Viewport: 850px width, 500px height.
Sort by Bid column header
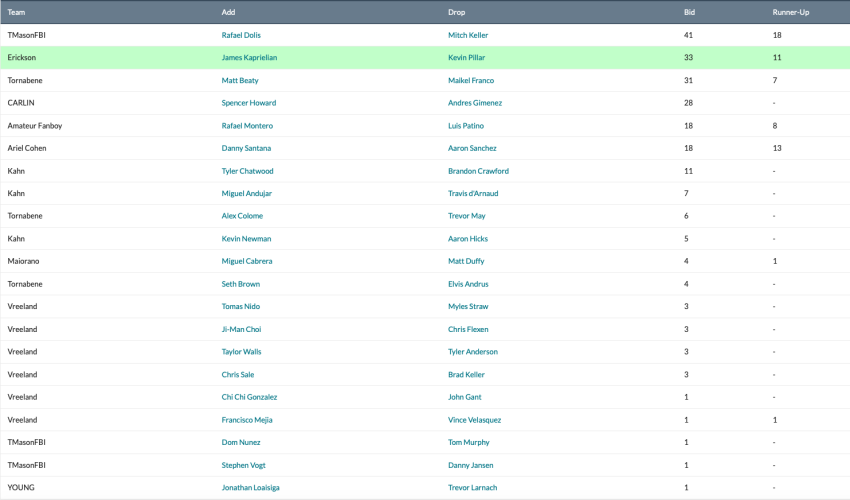point(689,12)
